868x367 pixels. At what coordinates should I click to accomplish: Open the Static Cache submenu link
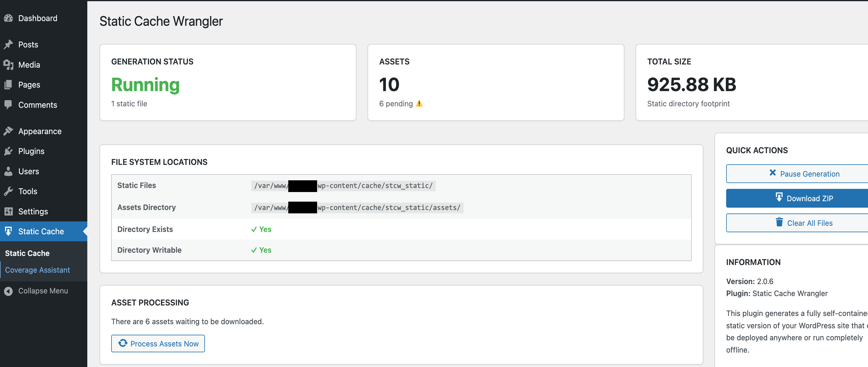click(x=27, y=253)
